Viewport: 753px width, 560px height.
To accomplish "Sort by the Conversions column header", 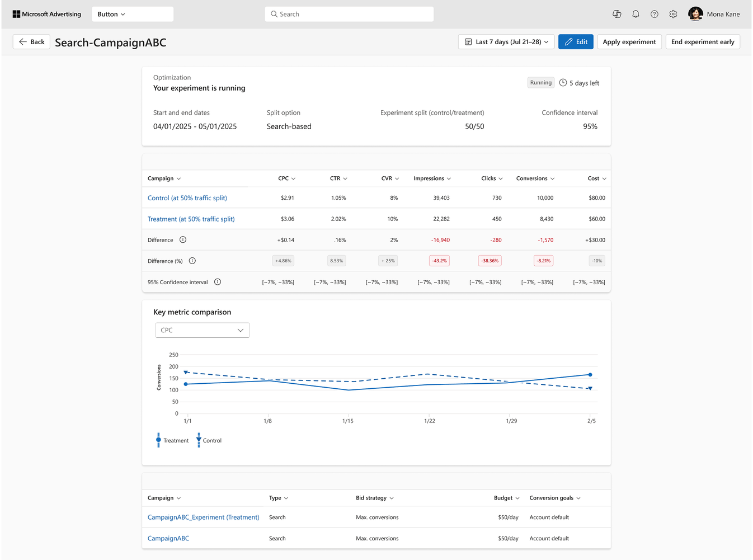I will [x=535, y=178].
